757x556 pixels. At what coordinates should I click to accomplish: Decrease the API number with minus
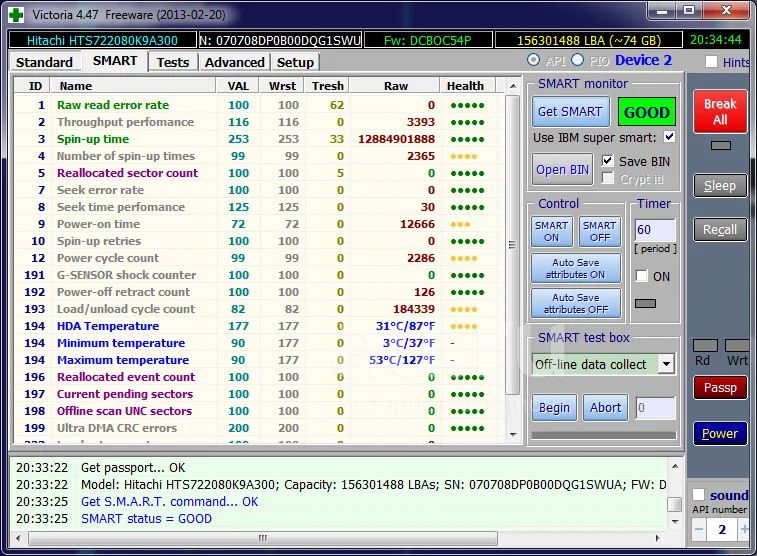point(699,529)
